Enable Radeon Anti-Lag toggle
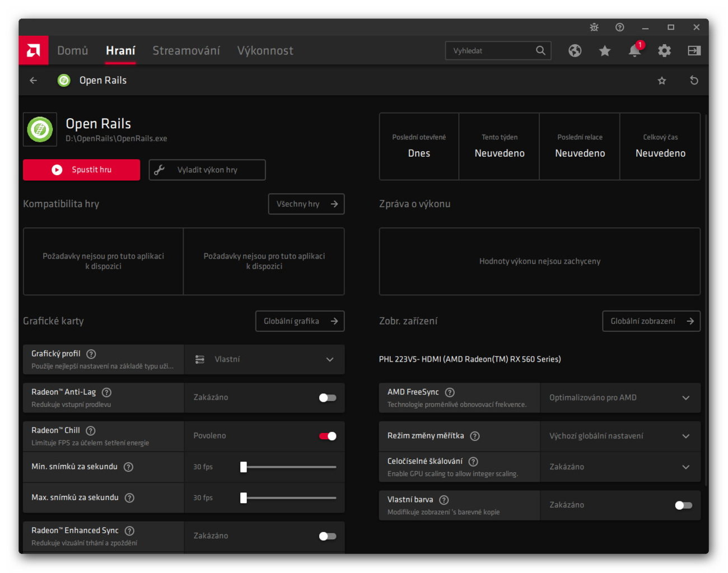This screenshot has height=573, width=728. (x=328, y=398)
